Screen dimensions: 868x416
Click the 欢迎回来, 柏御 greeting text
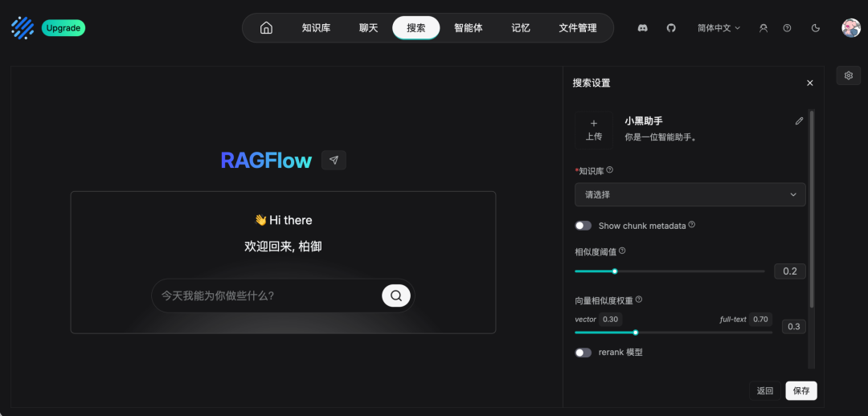283,247
